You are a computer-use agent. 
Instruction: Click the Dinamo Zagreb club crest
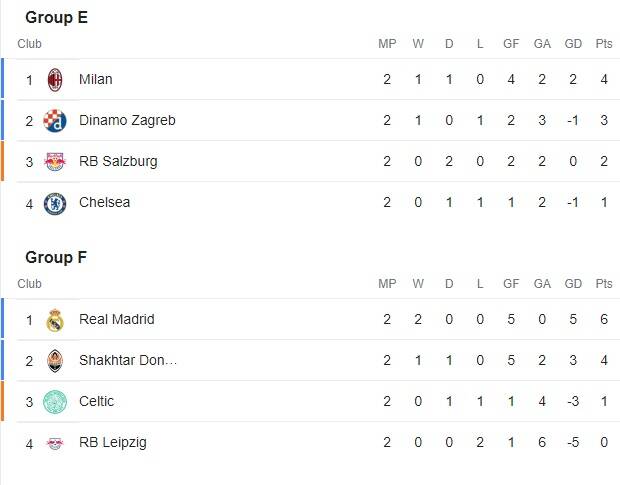tap(55, 121)
